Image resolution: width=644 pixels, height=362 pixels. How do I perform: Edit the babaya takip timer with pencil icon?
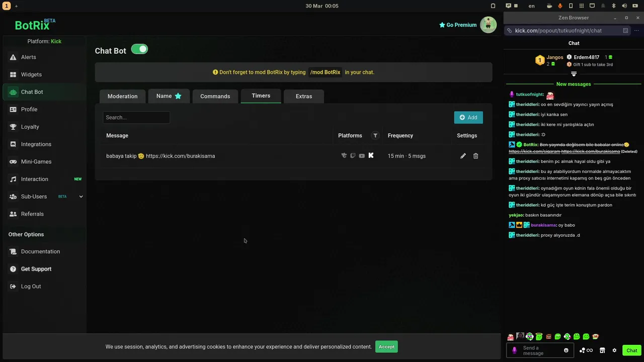pos(463,156)
